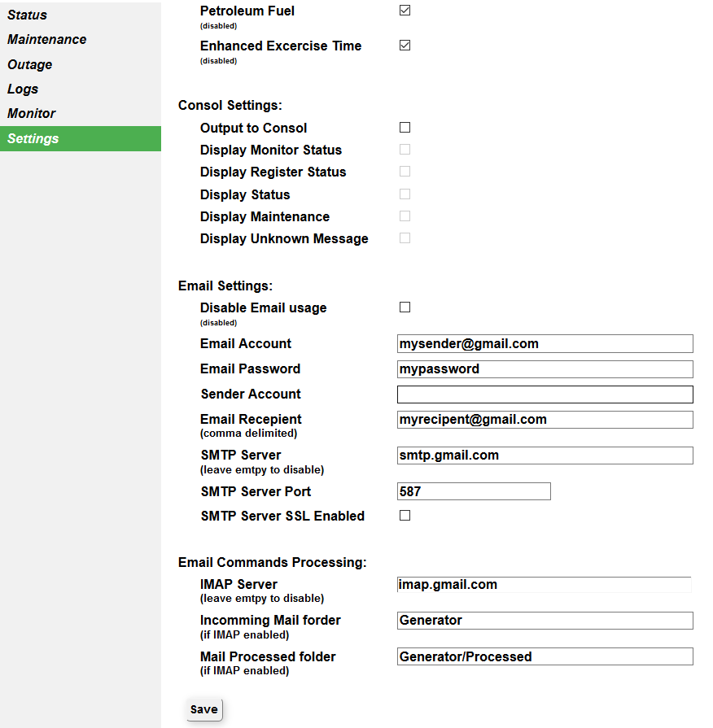Toggle Display Monitor Status checkbox
The image size is (713, 728).
pos(405,149)
